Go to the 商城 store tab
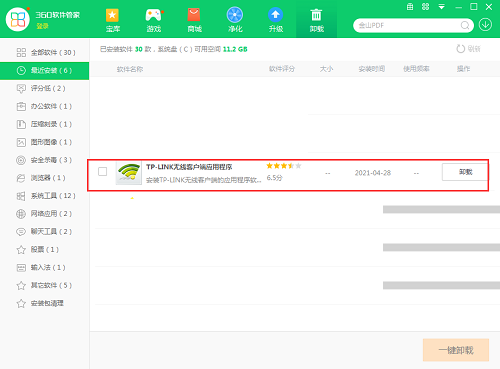Screen dimensions: 500x369 click(x=194, y=20)
